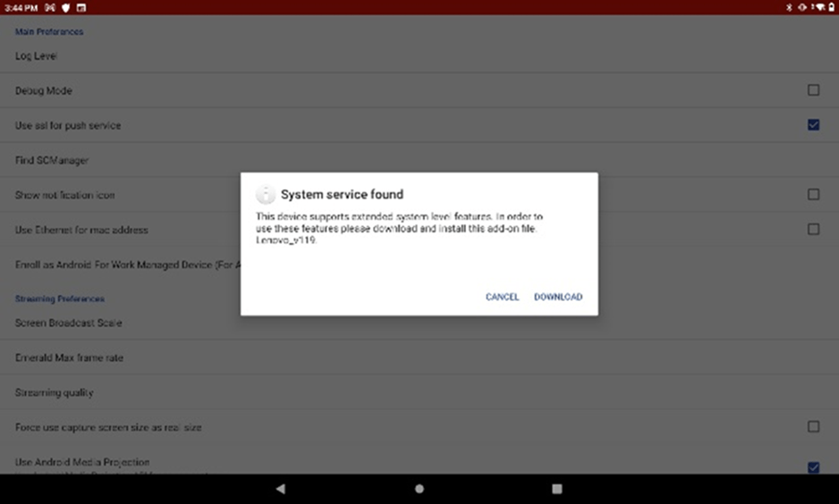
Task: Toggle Force use capture screen size checkbox
Action: click(813, 427)
